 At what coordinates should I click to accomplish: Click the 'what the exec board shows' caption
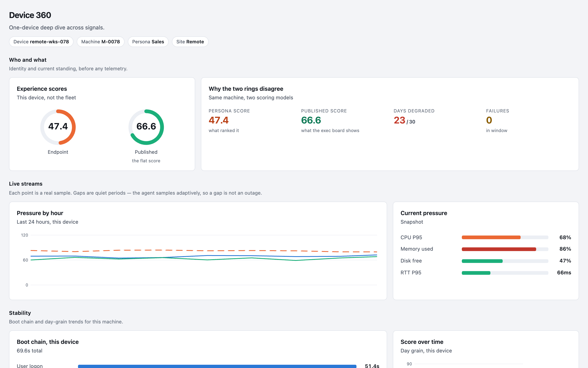(x=330, y=130)
